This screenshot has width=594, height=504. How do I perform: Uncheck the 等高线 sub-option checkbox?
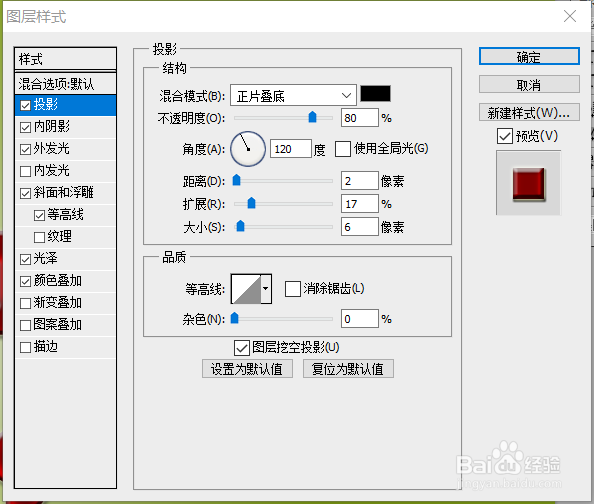click(39, 215)
